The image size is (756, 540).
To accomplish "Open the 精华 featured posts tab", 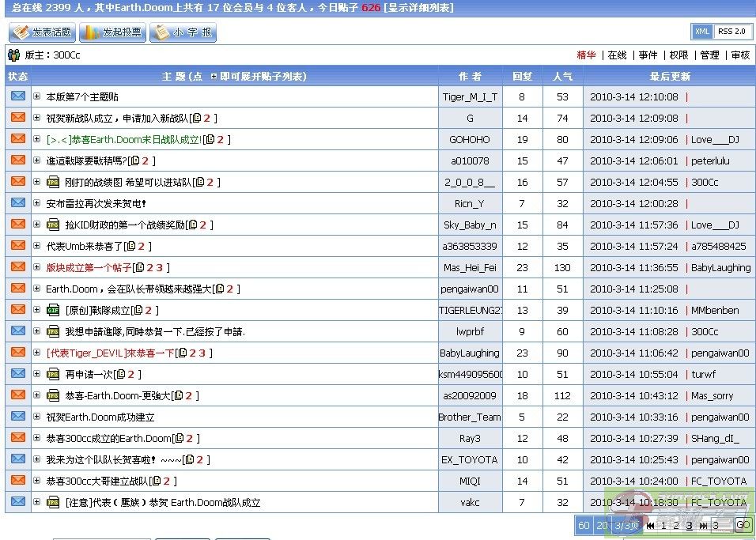I will pyautogui.click(x=586, y=55).
